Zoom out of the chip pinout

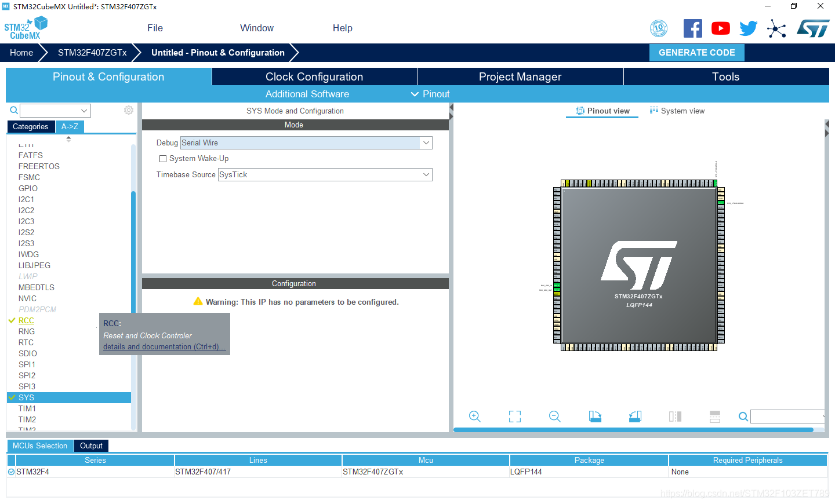pos(555,417)
